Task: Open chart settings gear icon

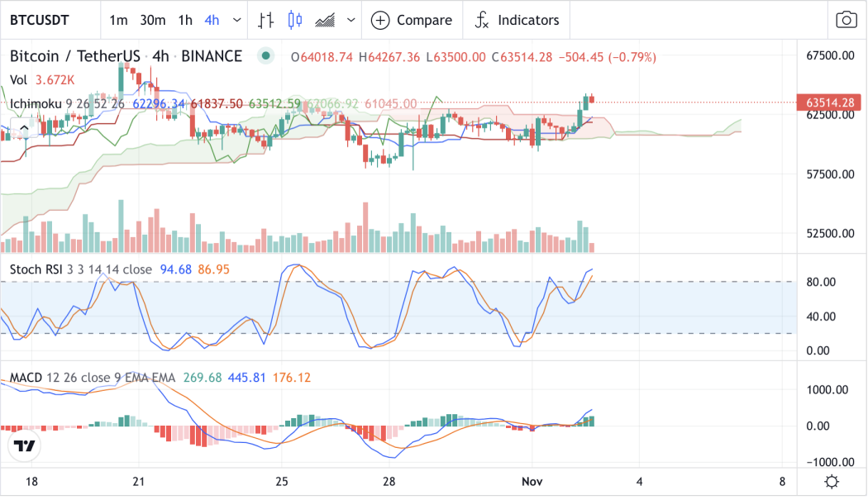Action: pyautogui.click(x=832, y=482)
